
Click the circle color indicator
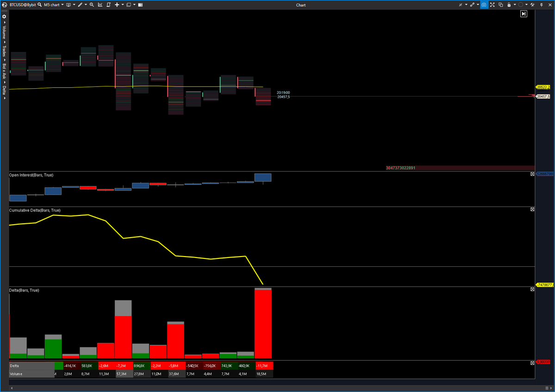(521, 5)
